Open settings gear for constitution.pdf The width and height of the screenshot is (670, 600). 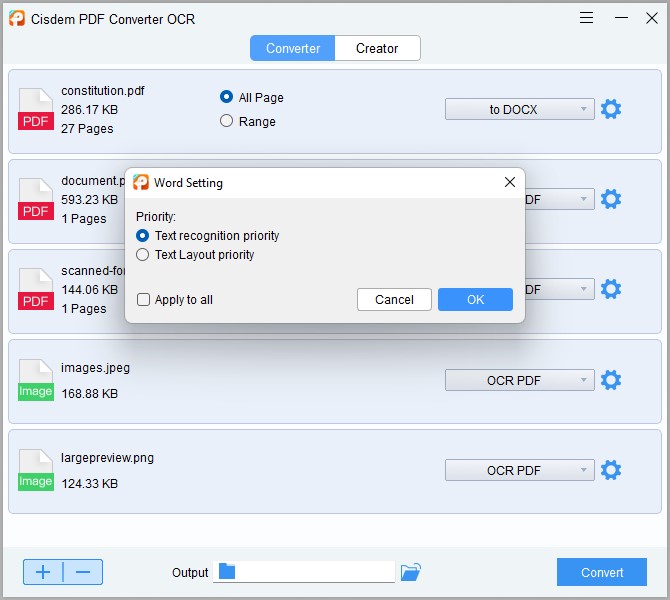[x=611, y=109]
